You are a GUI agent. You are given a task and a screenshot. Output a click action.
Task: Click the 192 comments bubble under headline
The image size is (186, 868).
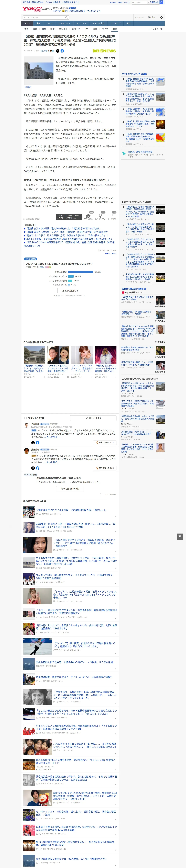click(x=44, y=51)
